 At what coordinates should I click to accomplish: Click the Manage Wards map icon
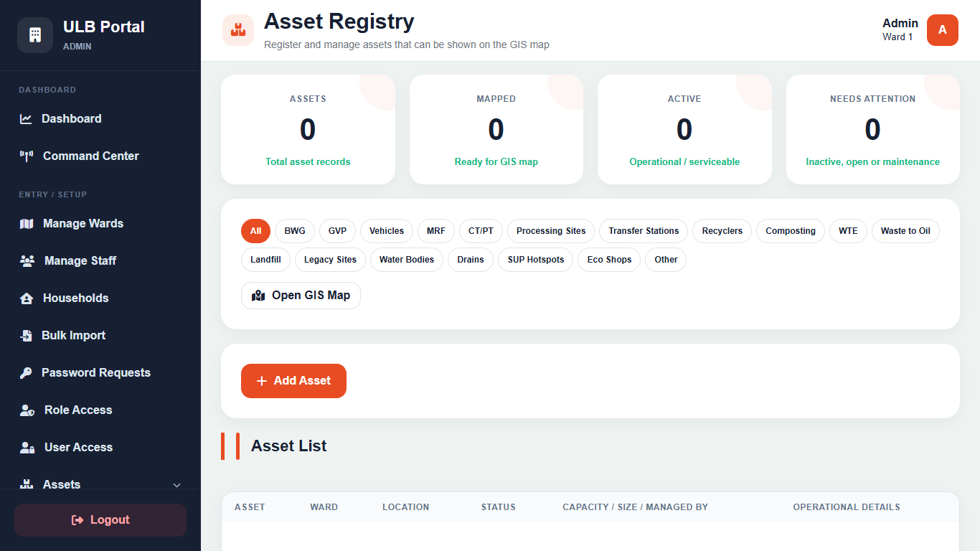[x=27, y=224]
